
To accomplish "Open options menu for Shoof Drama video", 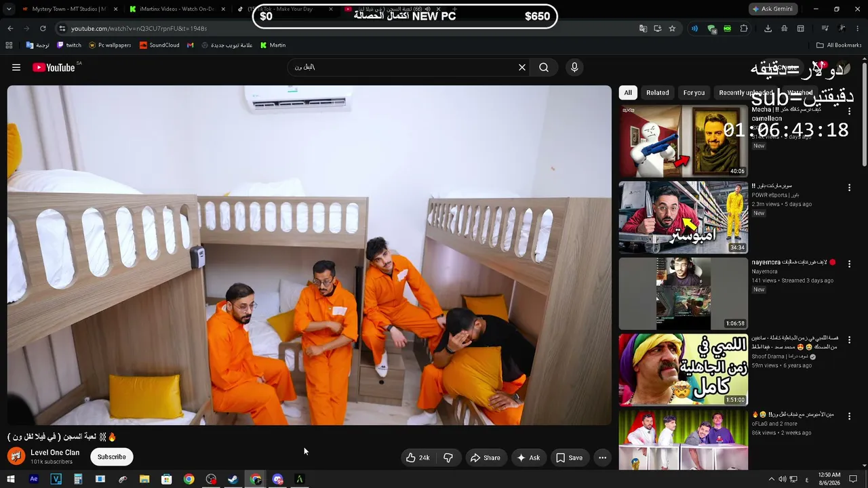I will [x=849, y=340].
